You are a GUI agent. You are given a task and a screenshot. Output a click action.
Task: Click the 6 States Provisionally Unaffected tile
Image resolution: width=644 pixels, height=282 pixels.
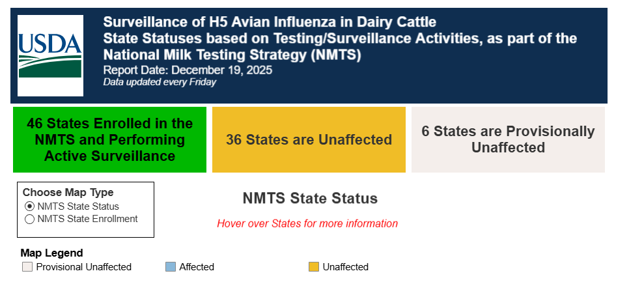point(508,140)
